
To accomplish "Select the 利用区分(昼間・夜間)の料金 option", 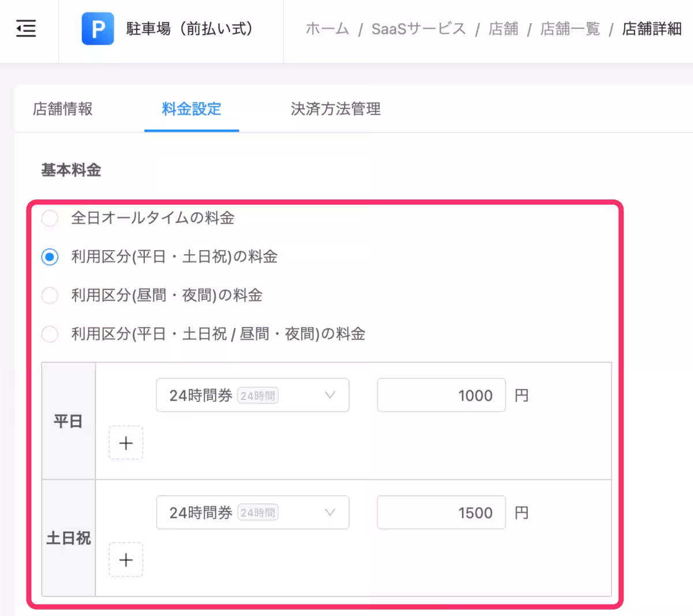I will tap(50, 295).
